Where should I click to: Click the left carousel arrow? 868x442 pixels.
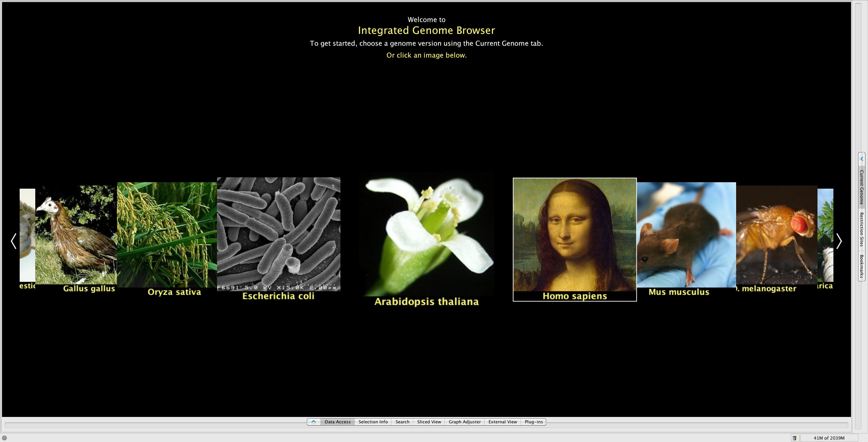(14, 241)
